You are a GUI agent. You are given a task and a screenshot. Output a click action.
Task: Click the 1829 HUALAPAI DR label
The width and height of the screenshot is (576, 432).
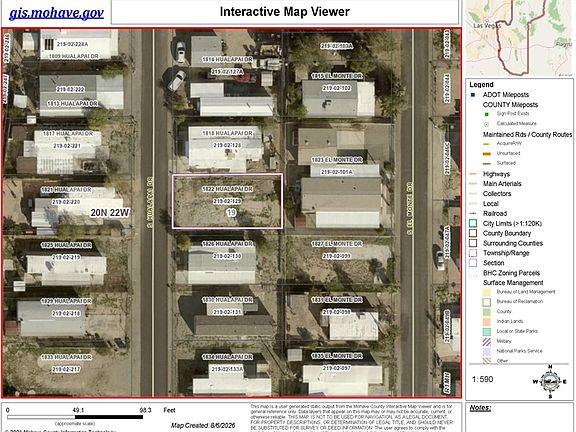pyautogui.click(x=66, y=301)
